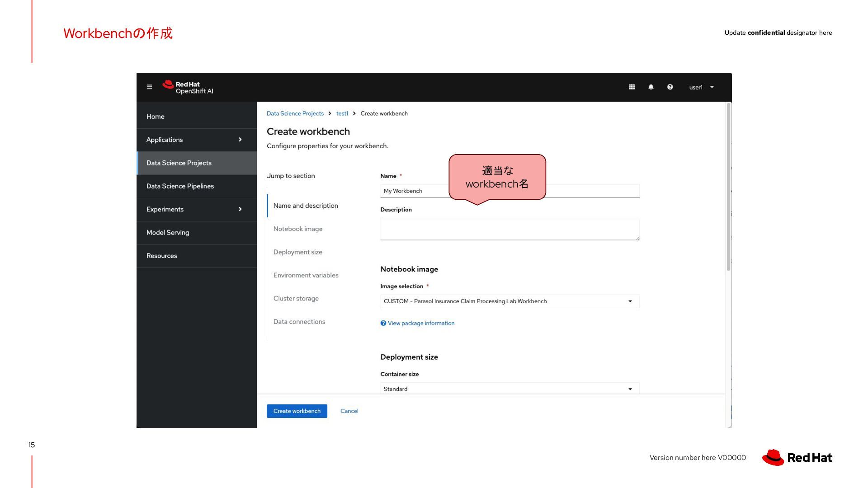Click the Red Hat OpenShift AI logo
This screenshot has width=868, height=488.
188,87
